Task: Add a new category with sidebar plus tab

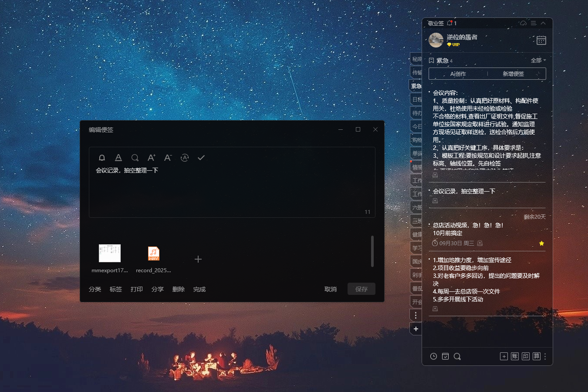Action: pos(416,329)
